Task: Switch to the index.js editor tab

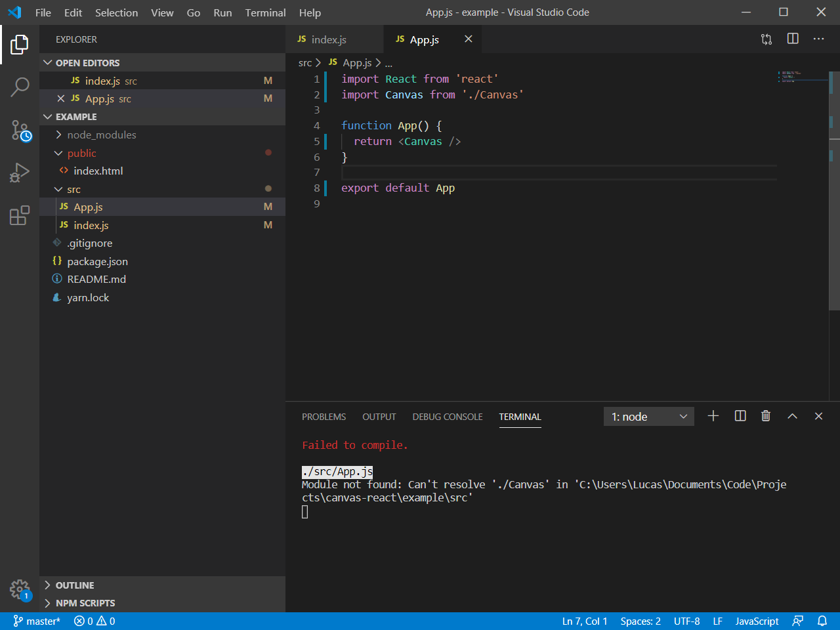Action: click(330, 39)
